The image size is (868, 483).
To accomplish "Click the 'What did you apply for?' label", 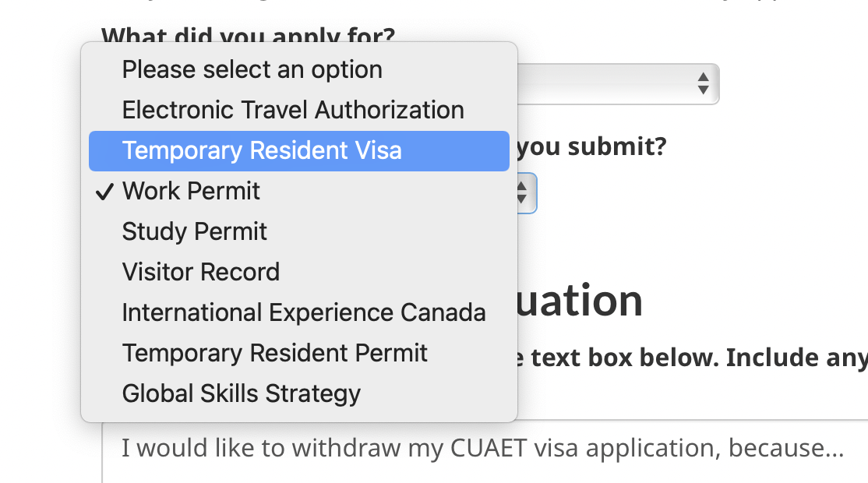I will (x=248, y=35).
